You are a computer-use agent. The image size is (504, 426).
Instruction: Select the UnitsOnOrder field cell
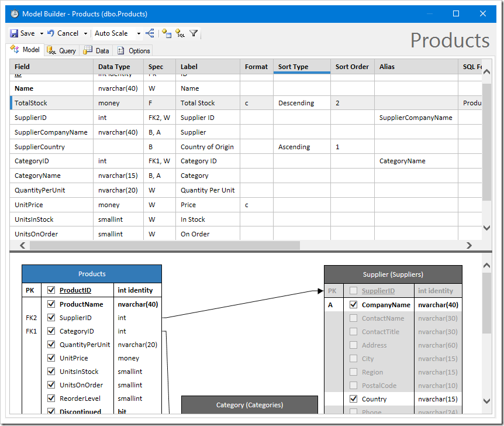coord(51,234)
